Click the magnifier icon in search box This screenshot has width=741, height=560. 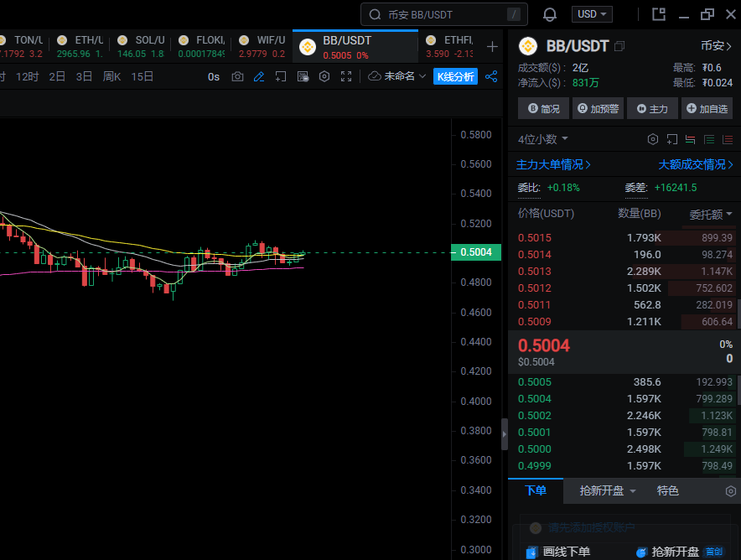coord(375,14)
